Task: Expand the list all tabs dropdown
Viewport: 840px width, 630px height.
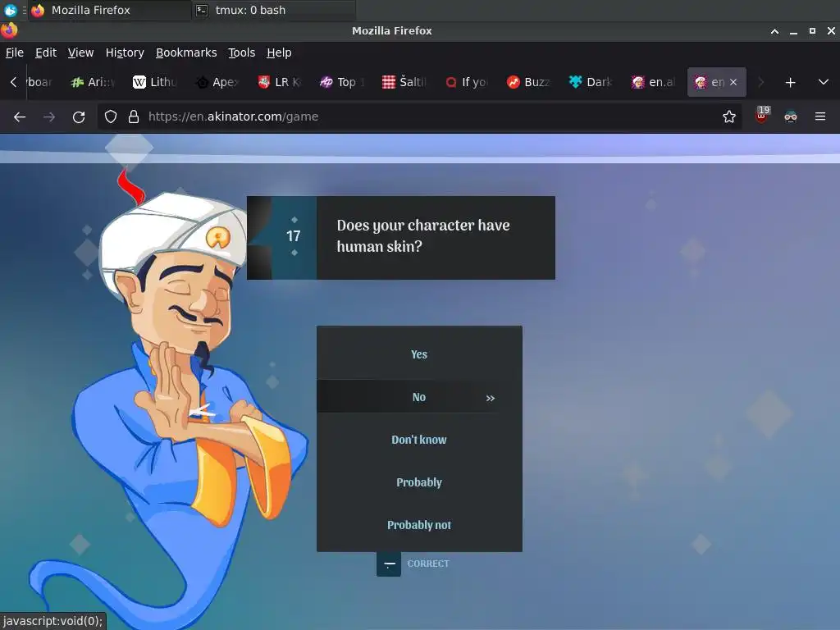Action: coord(824,83)
